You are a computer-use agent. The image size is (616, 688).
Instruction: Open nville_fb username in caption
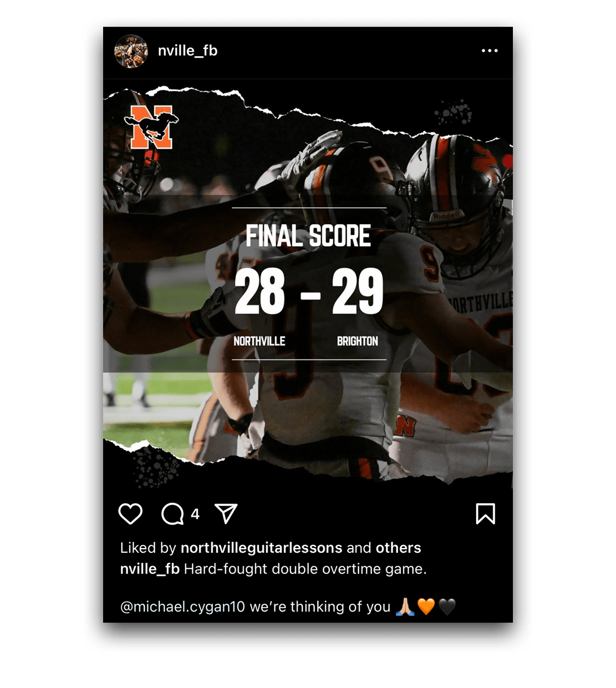150,569
